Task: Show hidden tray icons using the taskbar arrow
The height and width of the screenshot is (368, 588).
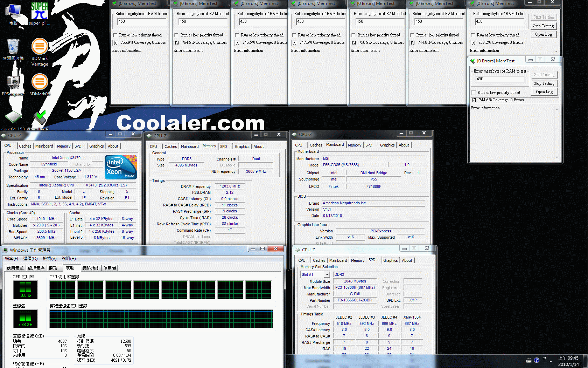Action: tap(551, 361)
